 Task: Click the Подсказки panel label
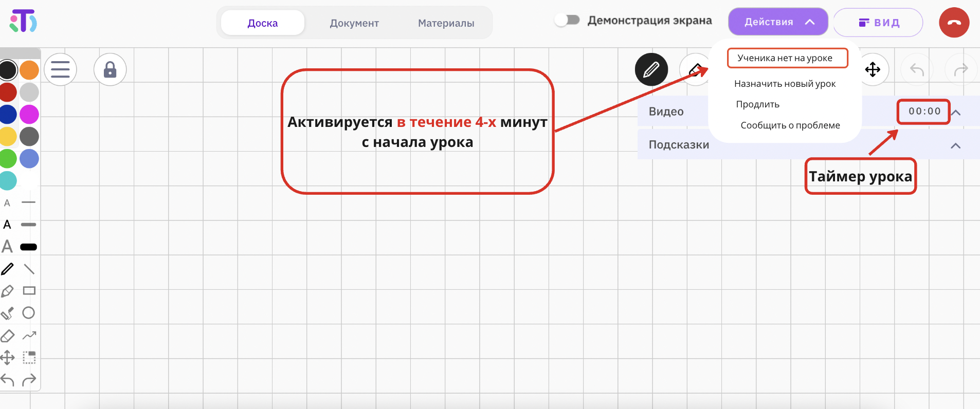679,145
